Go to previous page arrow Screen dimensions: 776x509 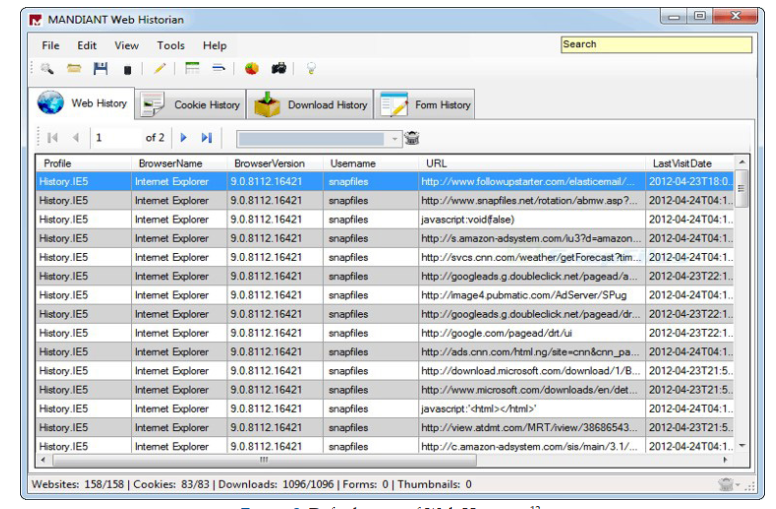76,138
